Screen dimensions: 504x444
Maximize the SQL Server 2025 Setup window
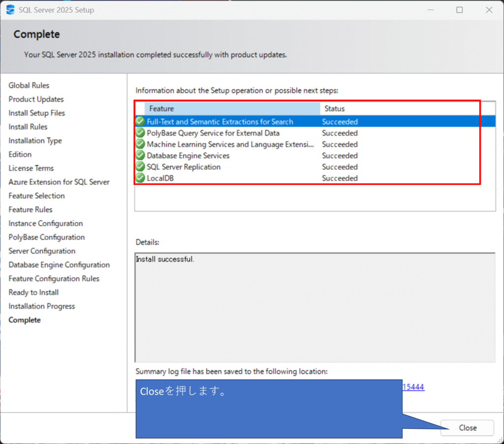[x=460, y=10]
